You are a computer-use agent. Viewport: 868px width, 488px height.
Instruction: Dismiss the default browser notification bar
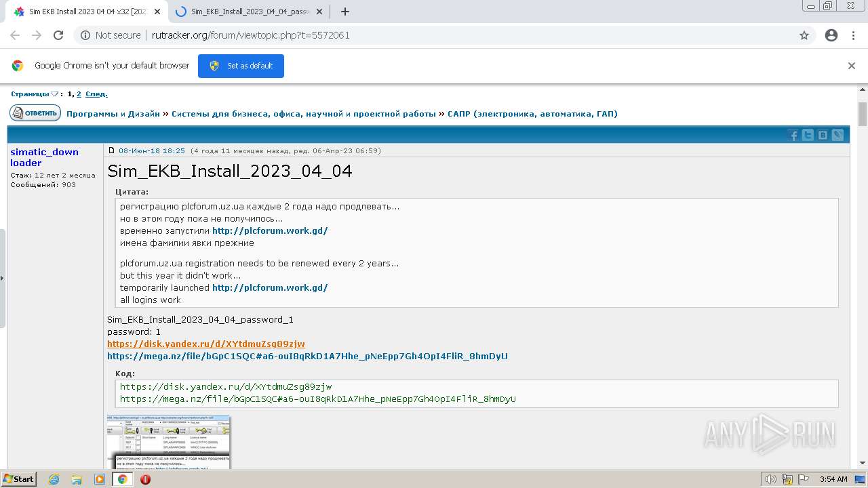852,66
